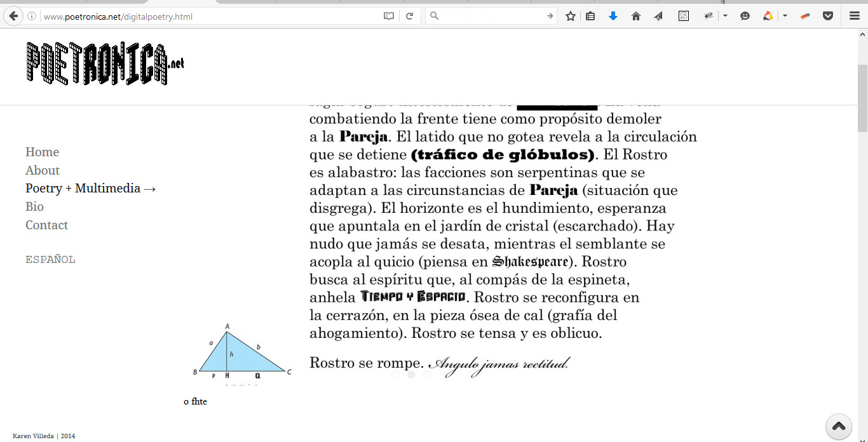Bookmark this page with the star icon
The image size is (868, 442).
point(571,17)
